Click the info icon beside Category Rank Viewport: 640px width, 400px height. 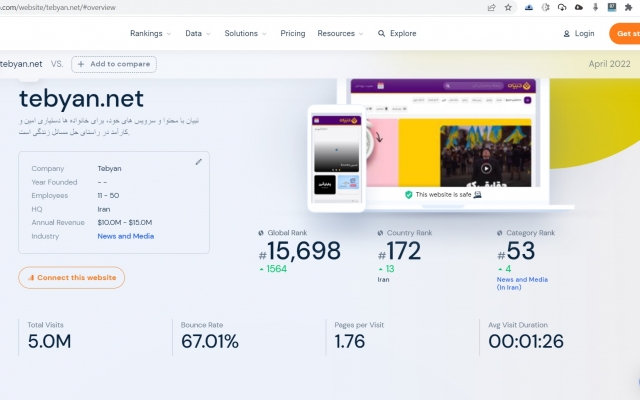[x=500, y=233]
